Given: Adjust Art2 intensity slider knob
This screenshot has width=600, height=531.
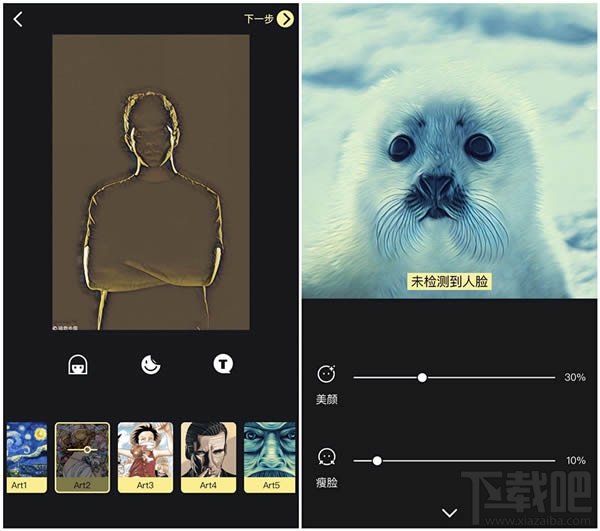Looking at the screenshot, I should pyautogui.click(x=87, y=450).
